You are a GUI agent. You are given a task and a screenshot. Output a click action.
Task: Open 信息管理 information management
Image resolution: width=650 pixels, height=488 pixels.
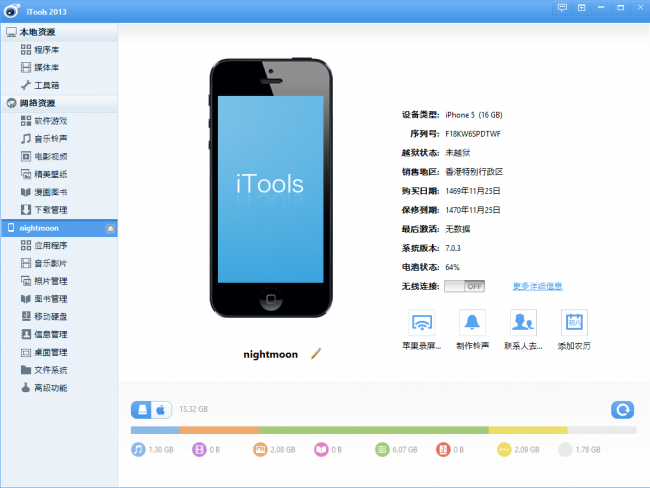point(59,335)
